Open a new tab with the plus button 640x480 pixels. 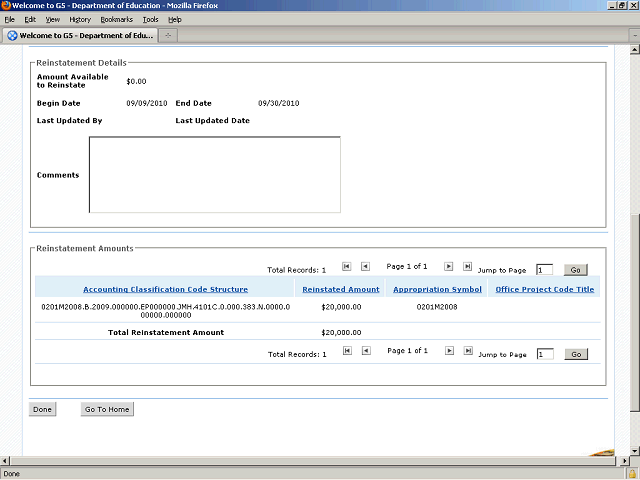(169, 35)
